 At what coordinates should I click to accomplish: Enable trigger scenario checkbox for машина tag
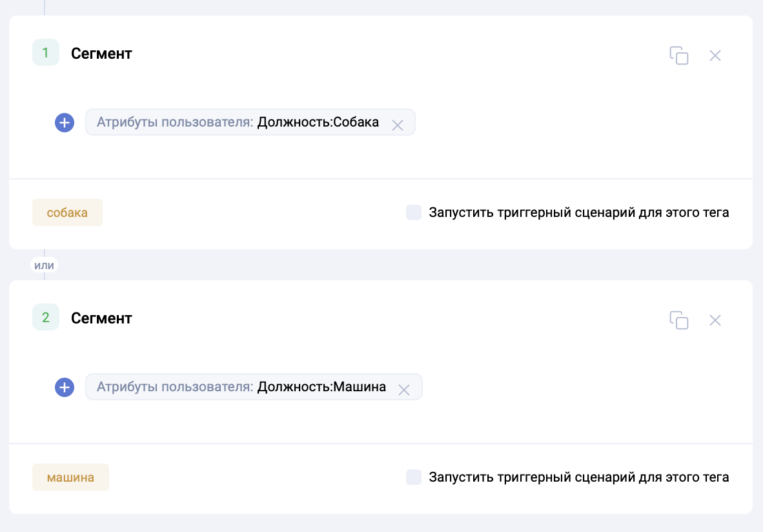point(414,477)
